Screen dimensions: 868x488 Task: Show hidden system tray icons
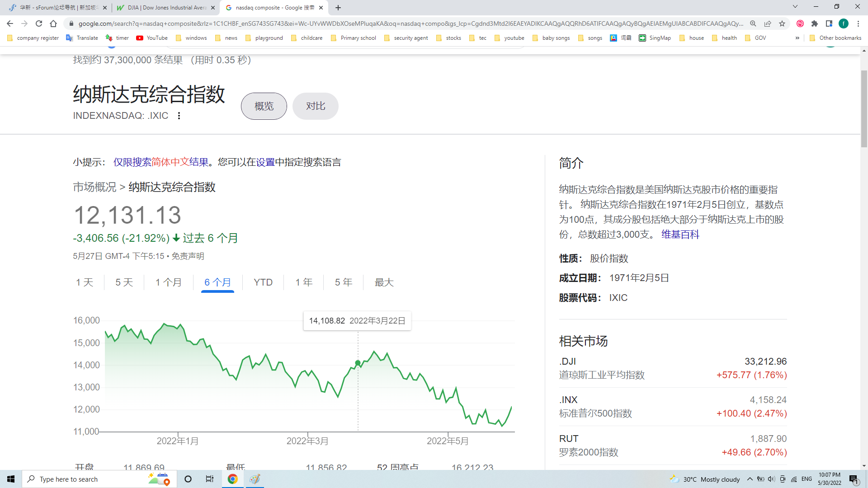click(x=750, y=479)
